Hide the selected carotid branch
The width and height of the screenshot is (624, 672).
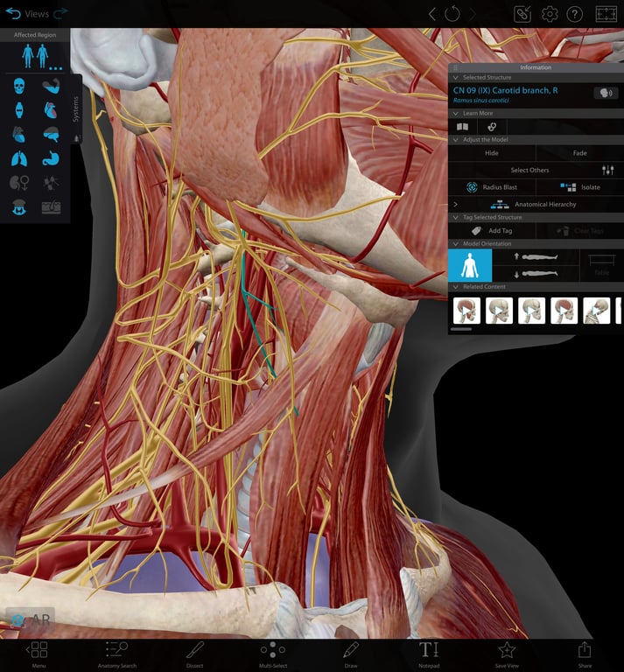[492, 153]
